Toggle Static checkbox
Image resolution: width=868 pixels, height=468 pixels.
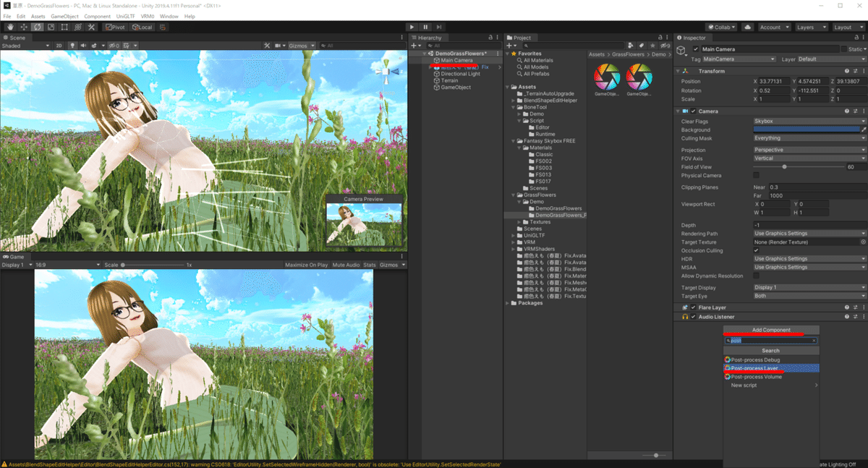click(x=844, y=49)
